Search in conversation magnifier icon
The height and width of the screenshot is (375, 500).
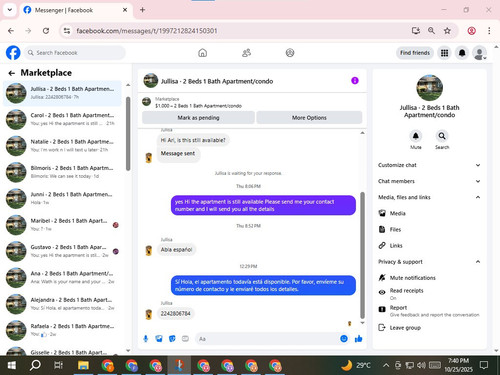point(442,136)
